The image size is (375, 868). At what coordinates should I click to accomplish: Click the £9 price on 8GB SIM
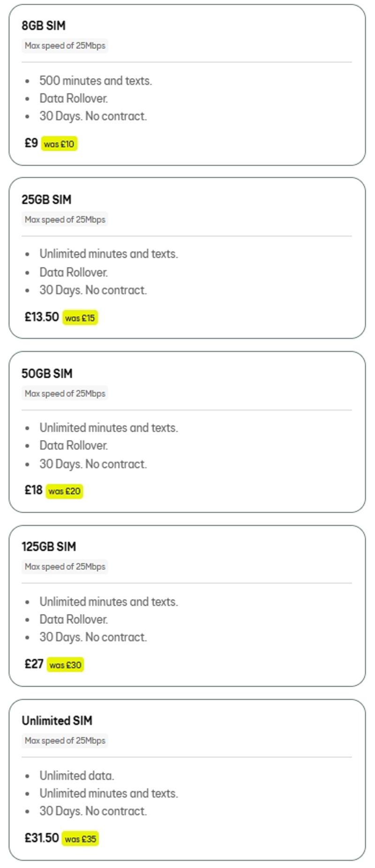pos(31,143)
